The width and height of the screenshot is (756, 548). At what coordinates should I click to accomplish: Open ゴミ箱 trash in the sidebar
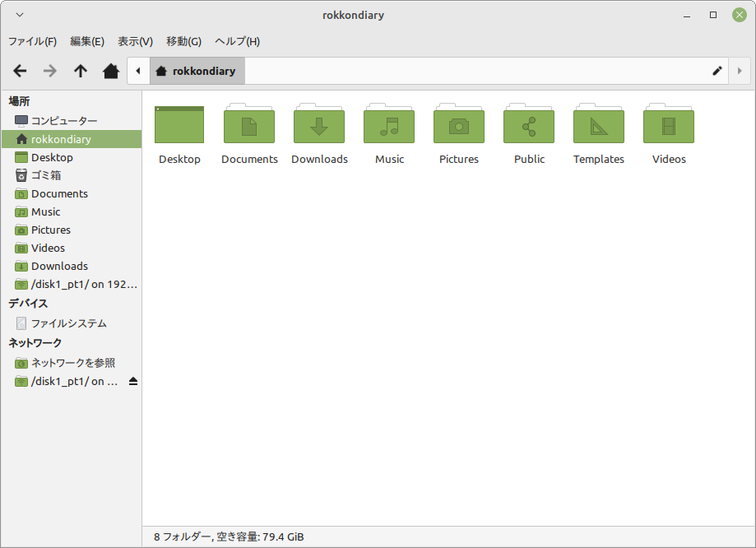coord(72,175)
